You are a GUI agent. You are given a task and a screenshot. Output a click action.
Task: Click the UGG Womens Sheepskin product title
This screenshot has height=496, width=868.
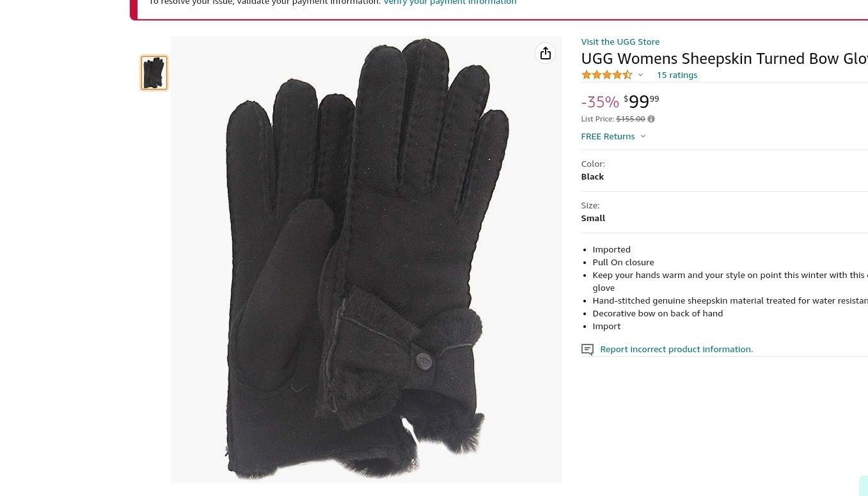pyautogui.click(x=724, y=59)
